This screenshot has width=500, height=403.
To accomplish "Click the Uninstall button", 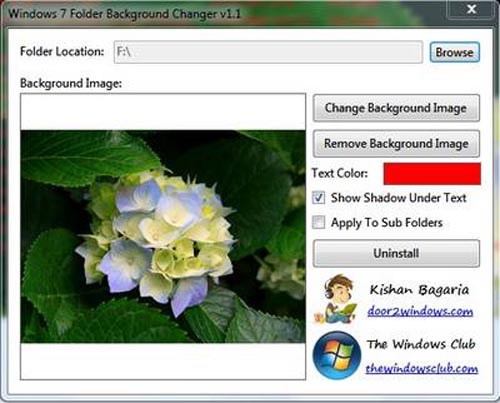I will (396, 253).
